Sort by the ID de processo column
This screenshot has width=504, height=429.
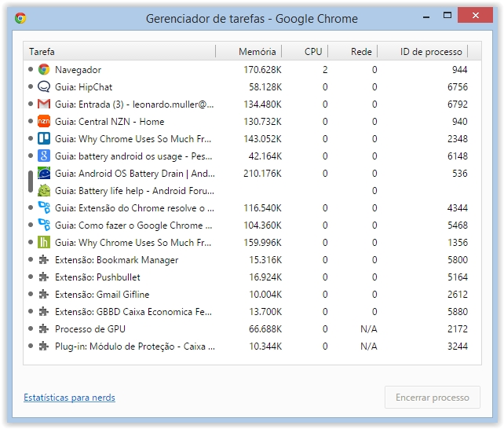coord(422,51)
